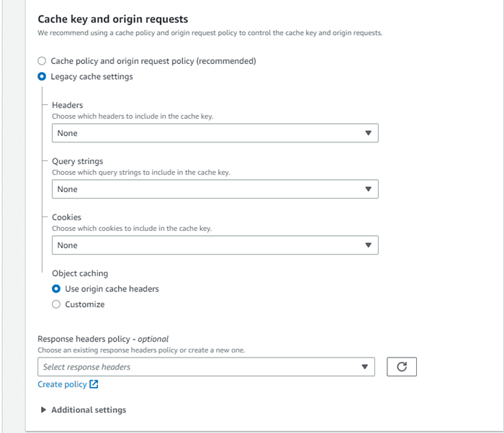Expand the Additional settings section
504x433 pixels.
[x=89, y=410]
